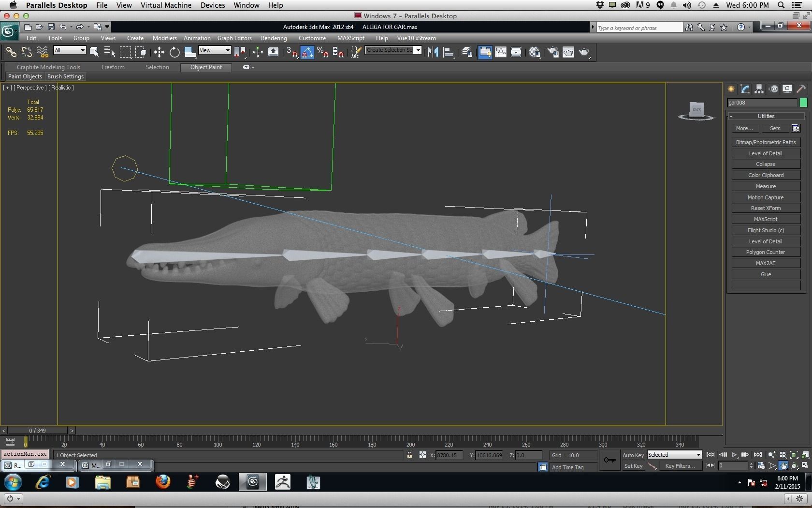Open the Selected key mode dropdown
The width and height of the screenshot is (812, 508).
pos(674,455)
